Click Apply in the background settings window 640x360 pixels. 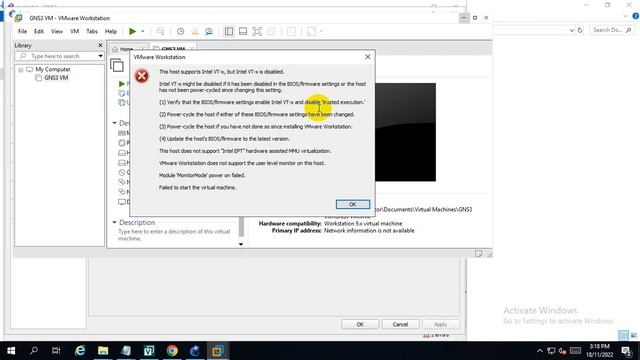click(x=440, y=324)
